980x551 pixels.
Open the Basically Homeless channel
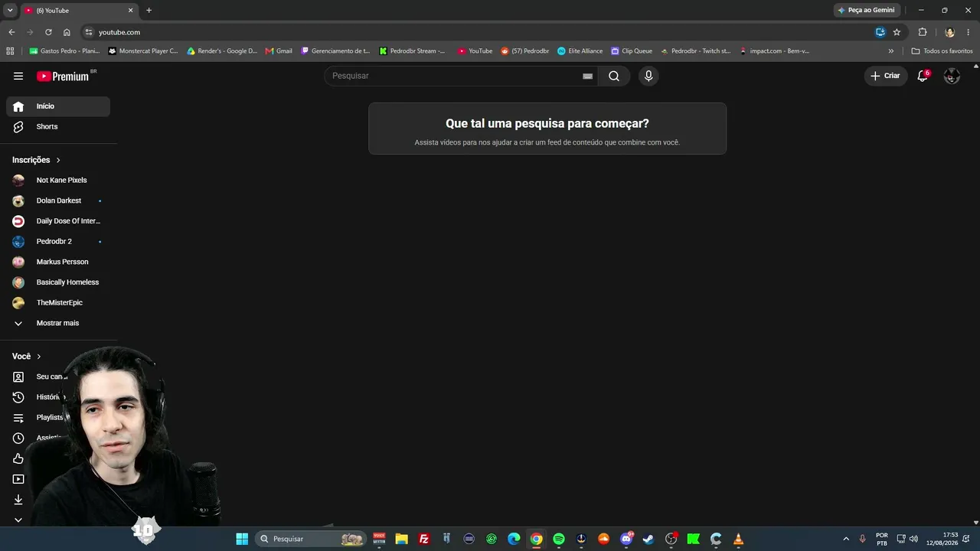pos(58,282)
